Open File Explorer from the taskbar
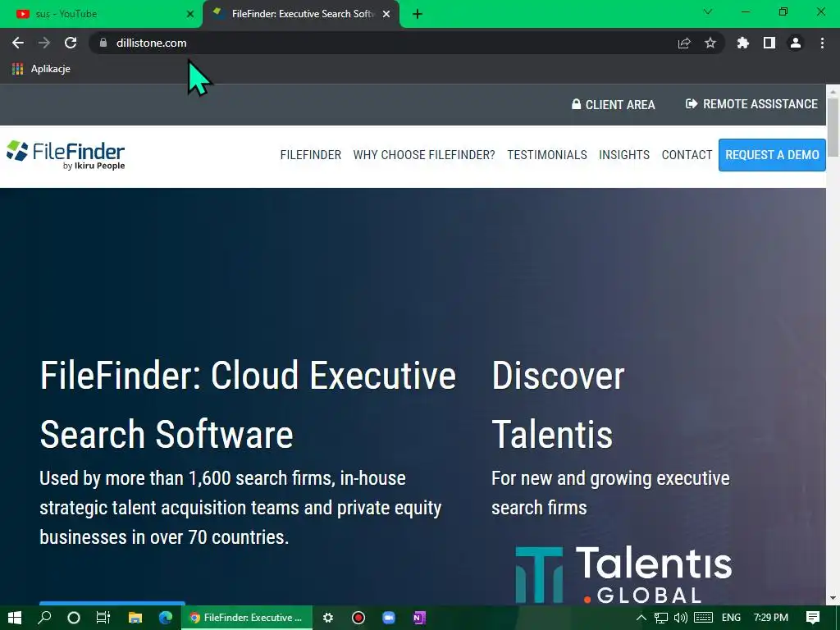 (x=135, y=618)
